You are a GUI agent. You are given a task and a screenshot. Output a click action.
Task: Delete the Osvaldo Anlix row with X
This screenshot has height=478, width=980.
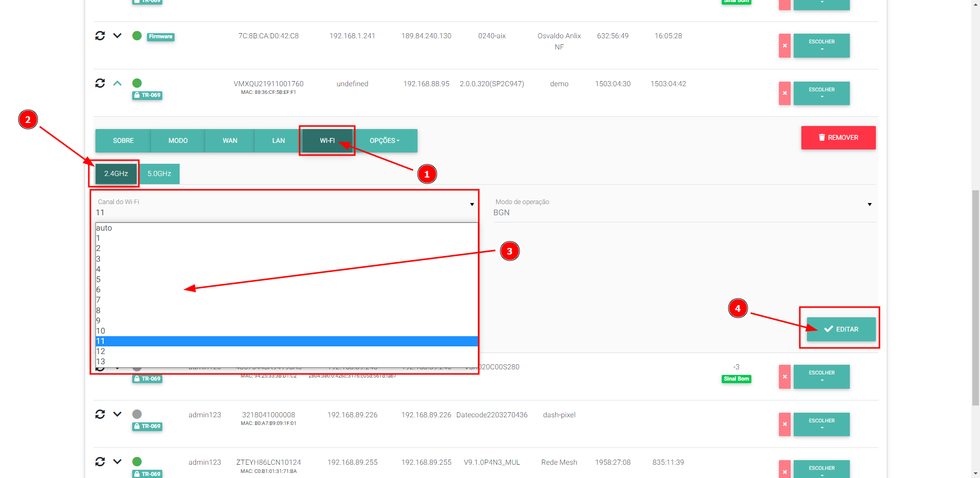pyautogui.click(x=785, y=45)
